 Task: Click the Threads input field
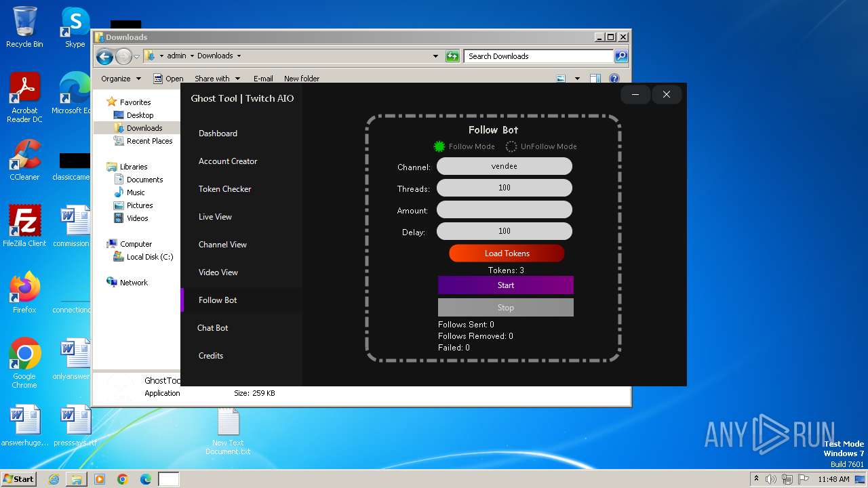click(x=505, y=188)
